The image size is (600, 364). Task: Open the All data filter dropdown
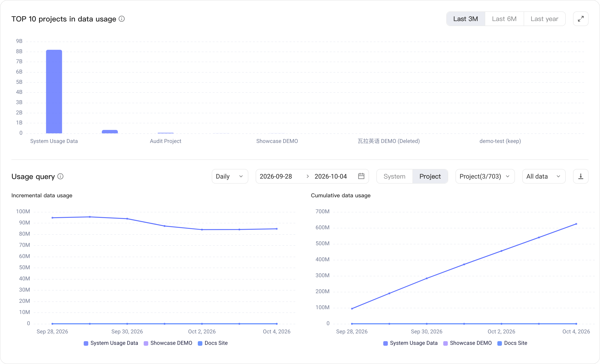[544, 176]
